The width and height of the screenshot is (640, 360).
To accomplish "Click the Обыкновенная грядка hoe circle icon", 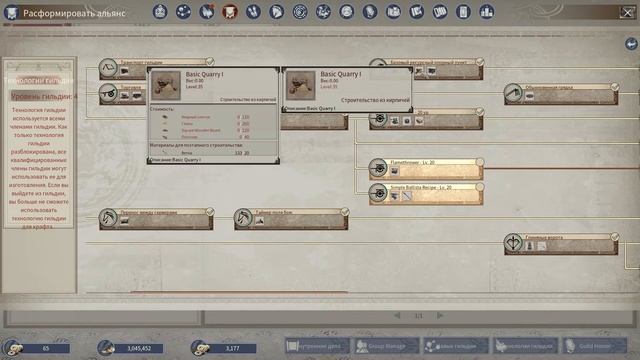I will 513,93.
